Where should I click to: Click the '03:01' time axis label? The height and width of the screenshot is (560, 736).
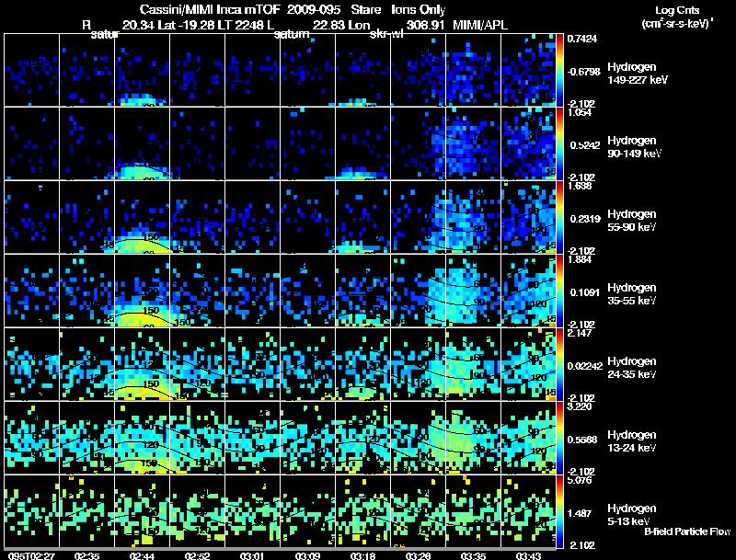tap(252, 555)
